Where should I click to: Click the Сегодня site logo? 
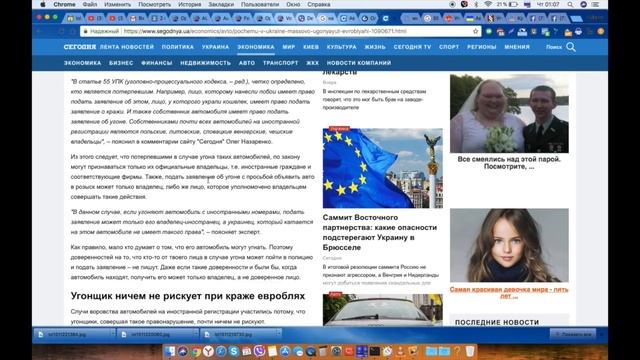(80, 47)
